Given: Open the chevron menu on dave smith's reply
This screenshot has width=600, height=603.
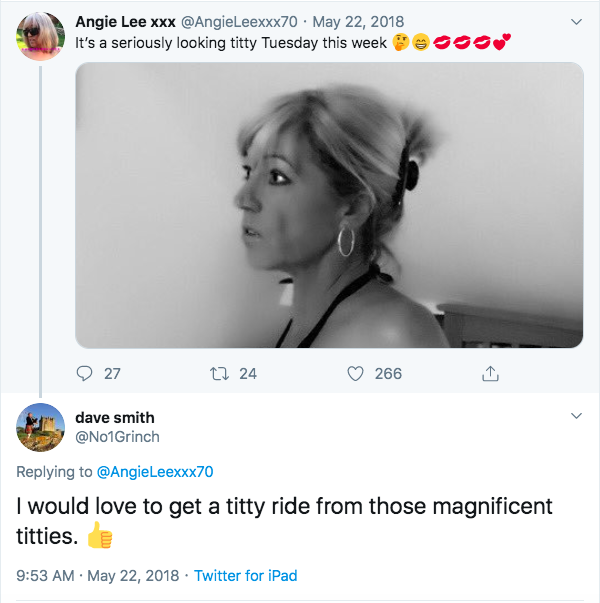Looking at the screenshot, I should pos(576,415).
